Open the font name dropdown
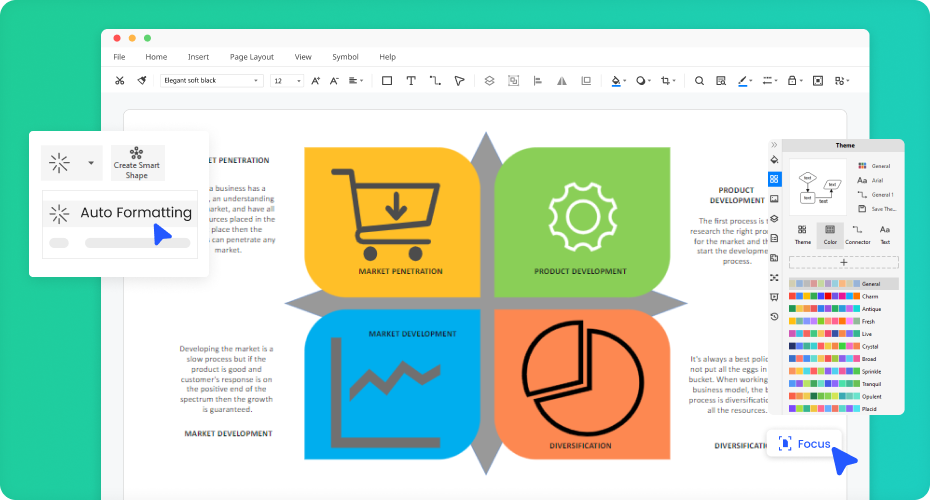 [211, 81]
